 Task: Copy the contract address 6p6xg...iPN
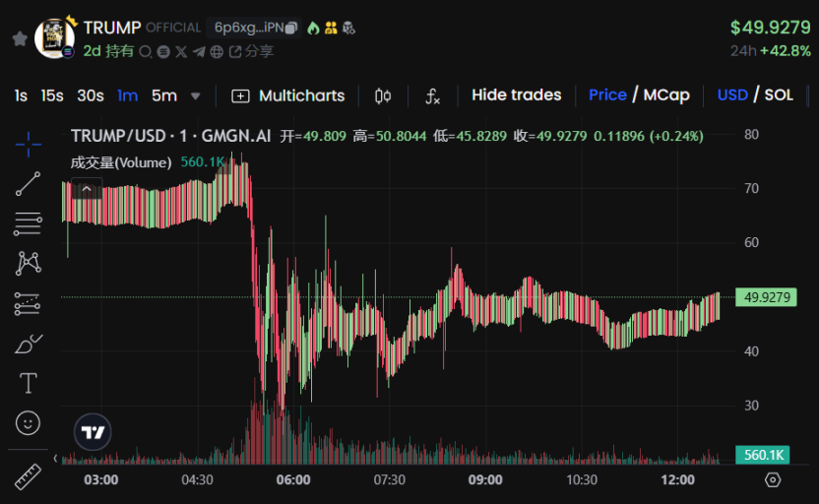click(291, 28)
